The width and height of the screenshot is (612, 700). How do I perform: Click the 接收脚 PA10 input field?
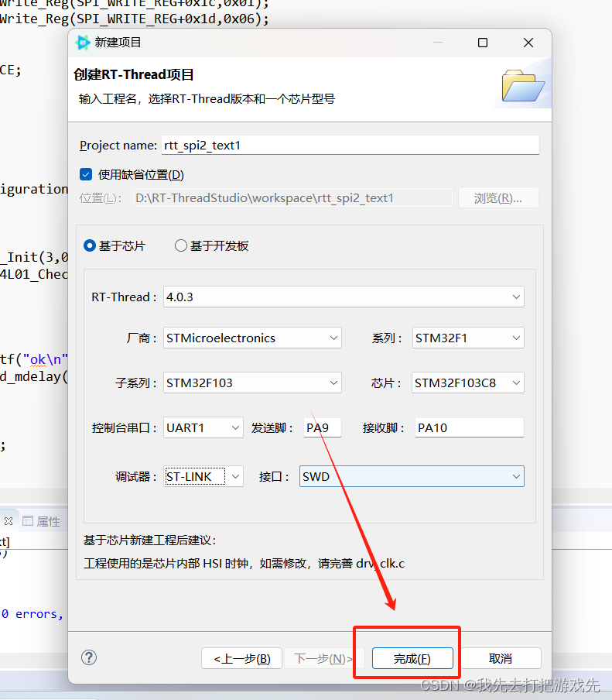pyautogui.click(x=470, y=427)
